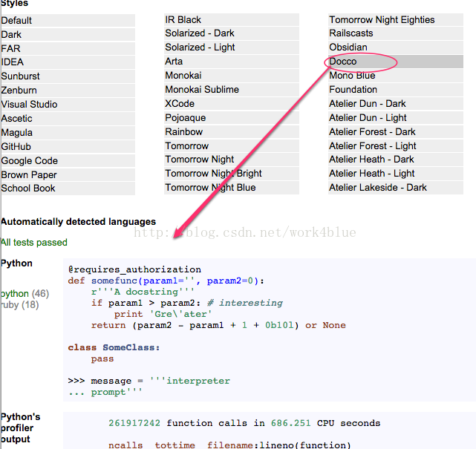
Task: Click the highlighted Docco style
Action: tap(396, 62)
